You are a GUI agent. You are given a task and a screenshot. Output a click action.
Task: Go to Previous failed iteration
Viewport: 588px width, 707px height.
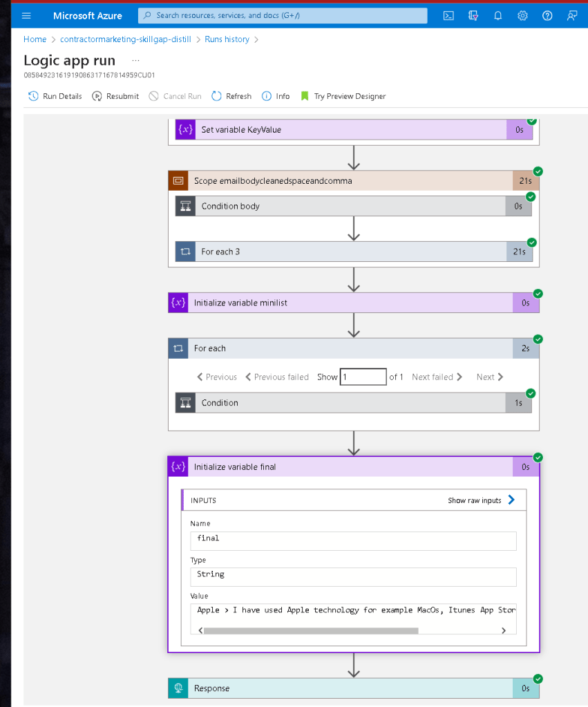[277, 377]
